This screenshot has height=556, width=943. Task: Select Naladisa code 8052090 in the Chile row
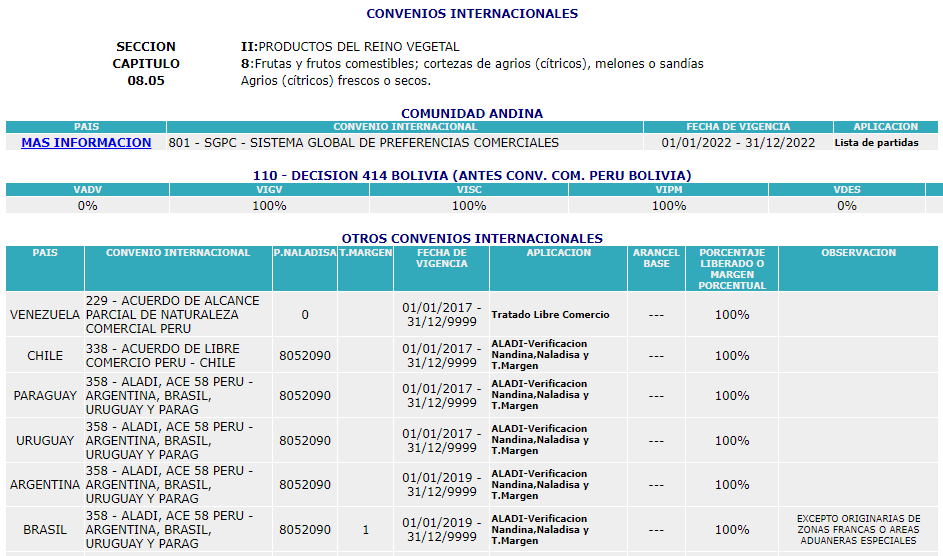click(x=305, y=355)
